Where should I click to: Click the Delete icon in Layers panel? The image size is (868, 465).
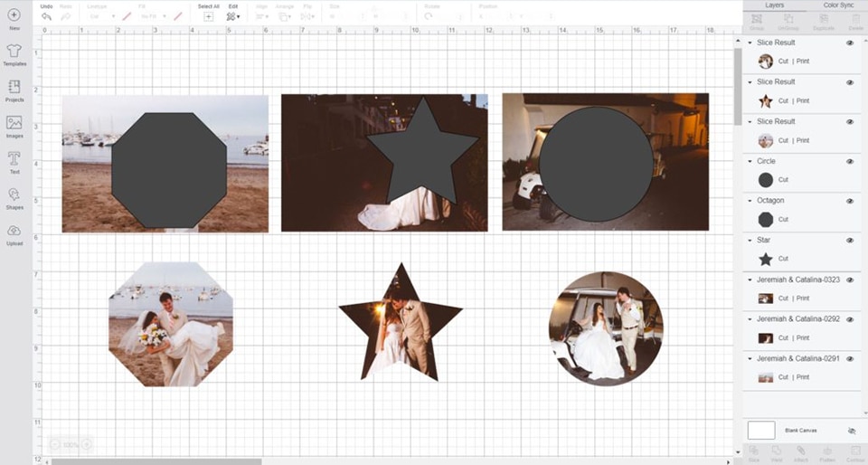[855, 19]
